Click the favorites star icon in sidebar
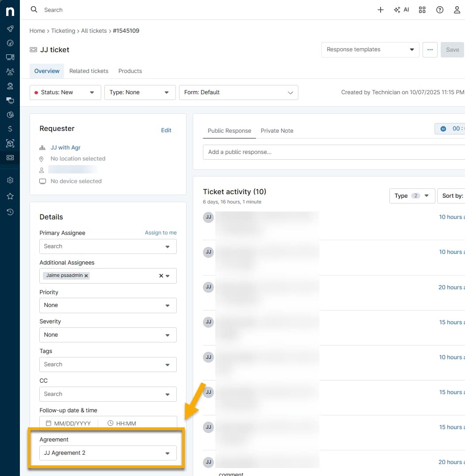The width and height of the screenshot is (465, 476). (10, 196)
